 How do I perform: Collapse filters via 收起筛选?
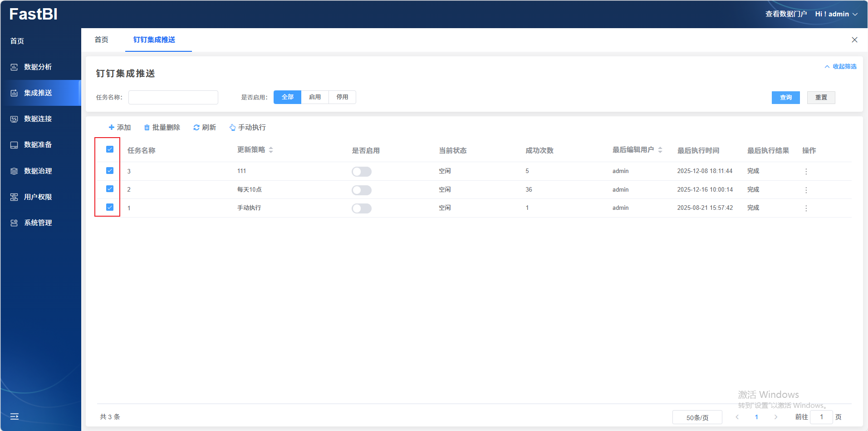840,67
